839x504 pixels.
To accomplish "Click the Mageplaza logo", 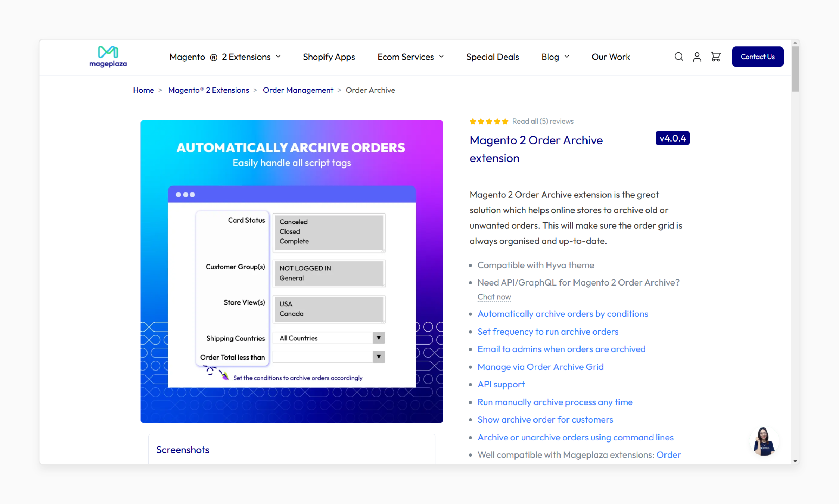I will click(x=108, y=56).
